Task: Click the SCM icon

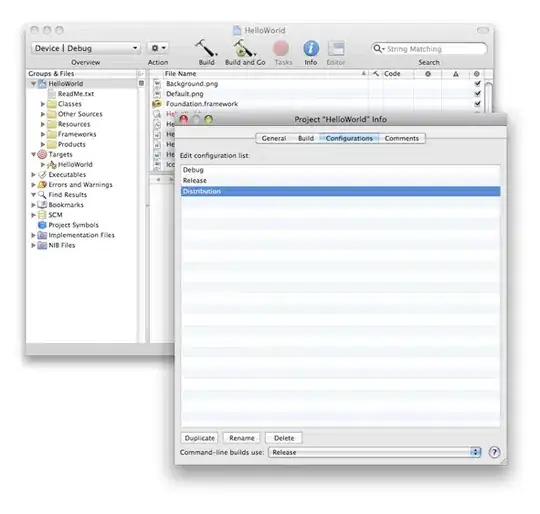Action: coord(42,215)
